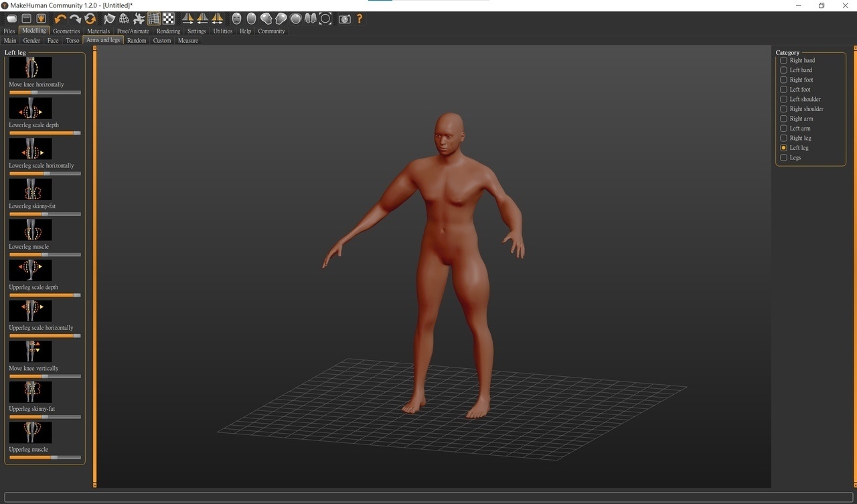Viewport: 857px width, 504px height.
Task: Select the Left hand category radio
Action: [x=783, y=70]
